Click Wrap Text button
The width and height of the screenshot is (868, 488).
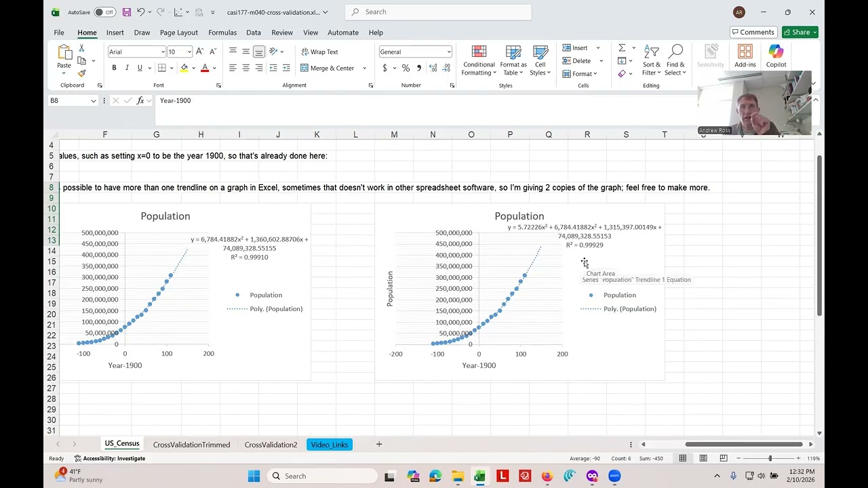319,52
